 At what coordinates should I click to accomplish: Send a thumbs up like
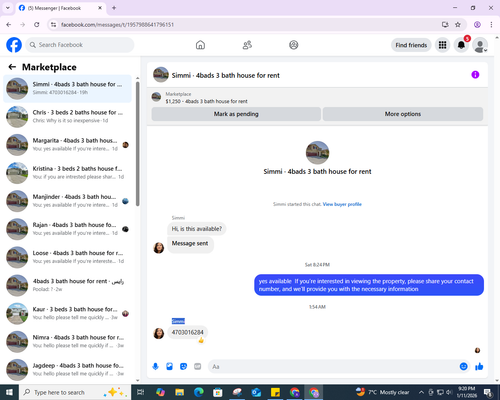(479, 367)
